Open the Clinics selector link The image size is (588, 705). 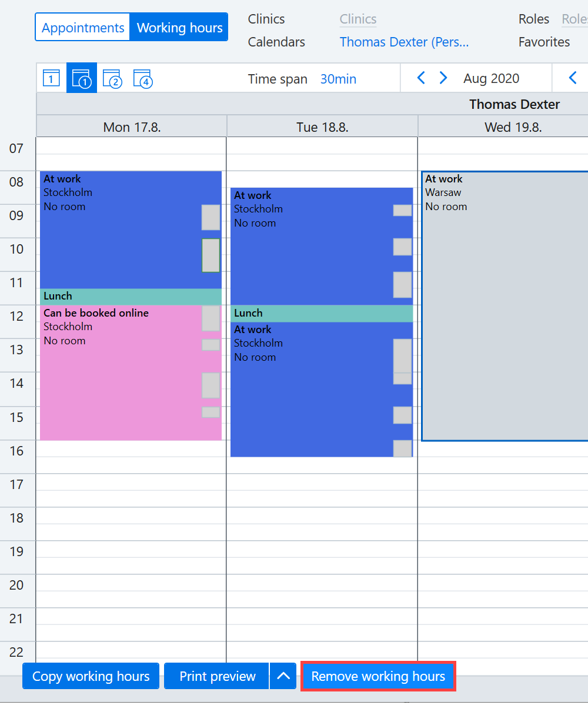pyautogui.click(x=358, y=19)
